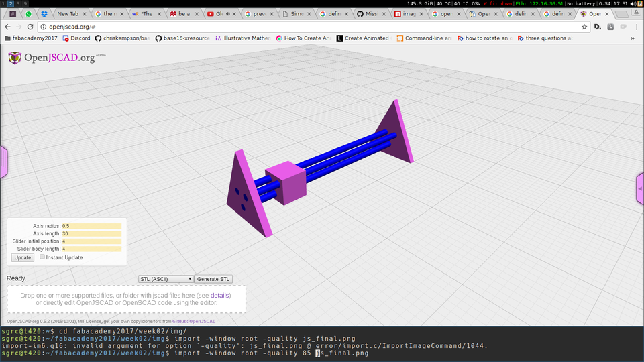
Task: Click the 'Wifi: down' status bar entry
Action: [497, 3]
